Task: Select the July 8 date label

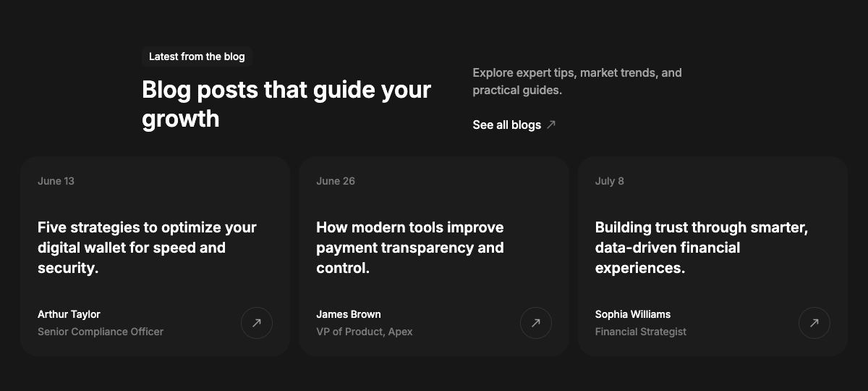Action: [x=610, y=181]
